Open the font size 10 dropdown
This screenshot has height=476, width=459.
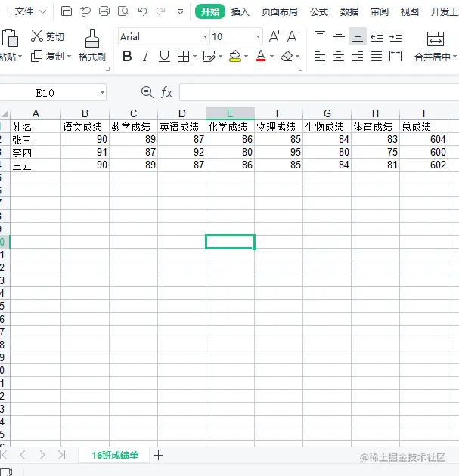click(258, 37)
